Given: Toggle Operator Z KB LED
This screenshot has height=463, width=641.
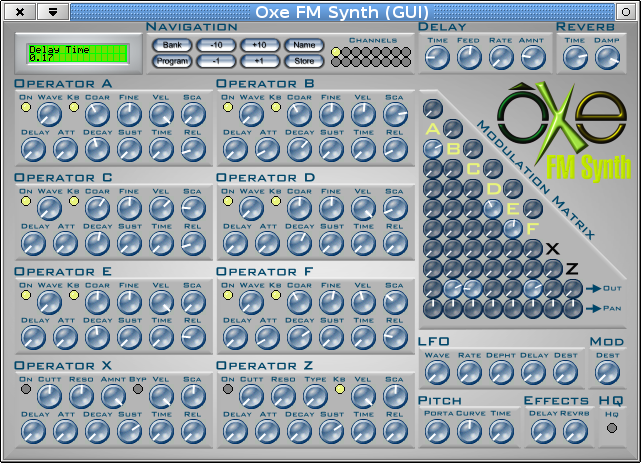Looking at the screenshot, I should (x=340, y=389).
